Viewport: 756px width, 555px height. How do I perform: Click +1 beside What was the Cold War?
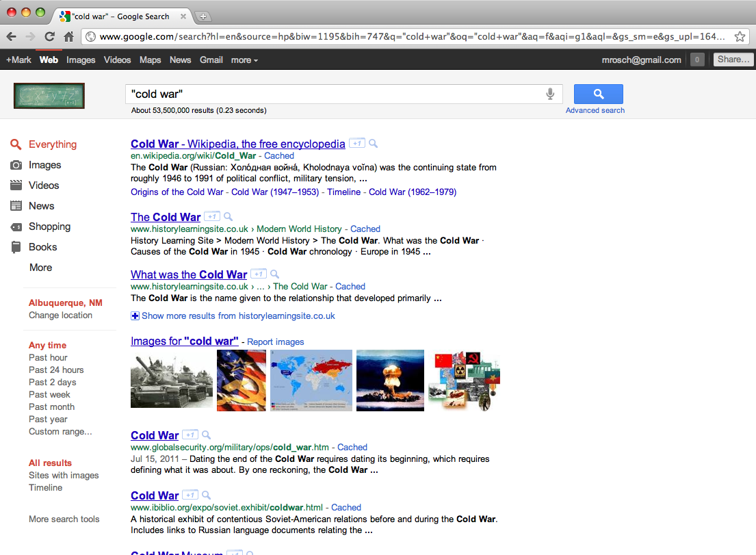point(259,274)
